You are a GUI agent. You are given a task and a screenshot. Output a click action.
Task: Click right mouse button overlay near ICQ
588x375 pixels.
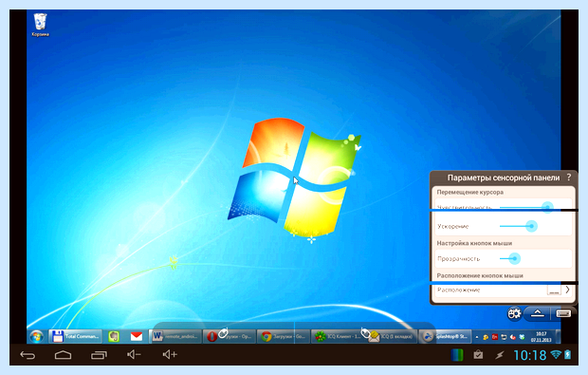tap(365, 332)
